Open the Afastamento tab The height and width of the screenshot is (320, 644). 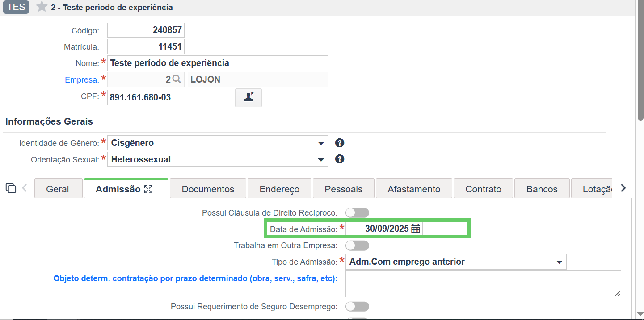pyautogui.click(x=414, y=189)
